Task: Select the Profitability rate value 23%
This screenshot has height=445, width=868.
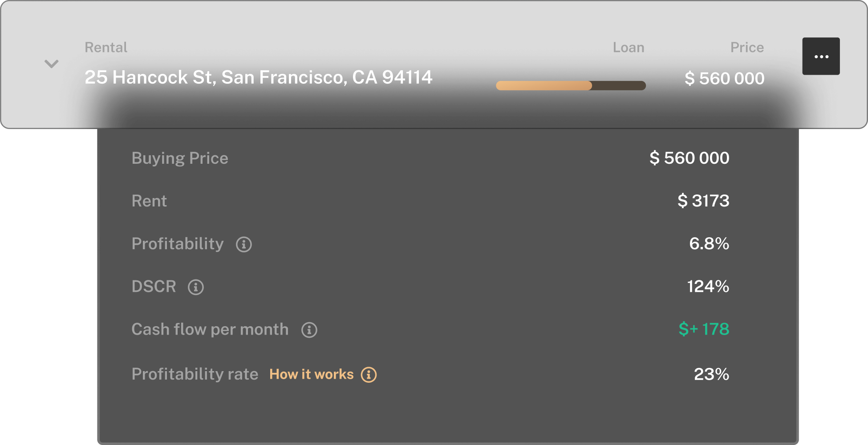Action: pyautogui.click(x=711, y=374)
